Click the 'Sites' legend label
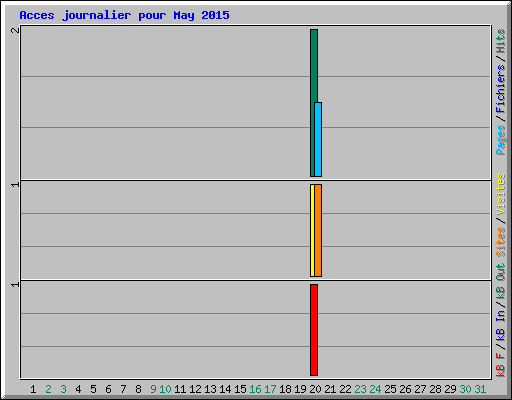The image size is (512, 400). coord(501,242)
